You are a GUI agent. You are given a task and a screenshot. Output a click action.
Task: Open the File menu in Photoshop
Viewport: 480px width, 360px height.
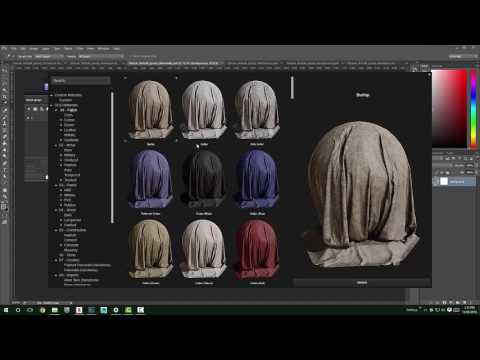click(13, 49)
